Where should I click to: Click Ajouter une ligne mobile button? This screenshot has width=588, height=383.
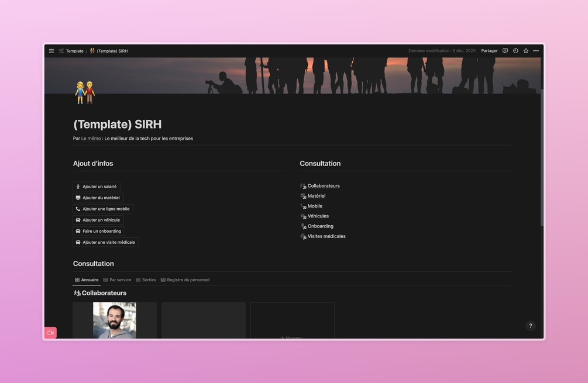[103, 209]
